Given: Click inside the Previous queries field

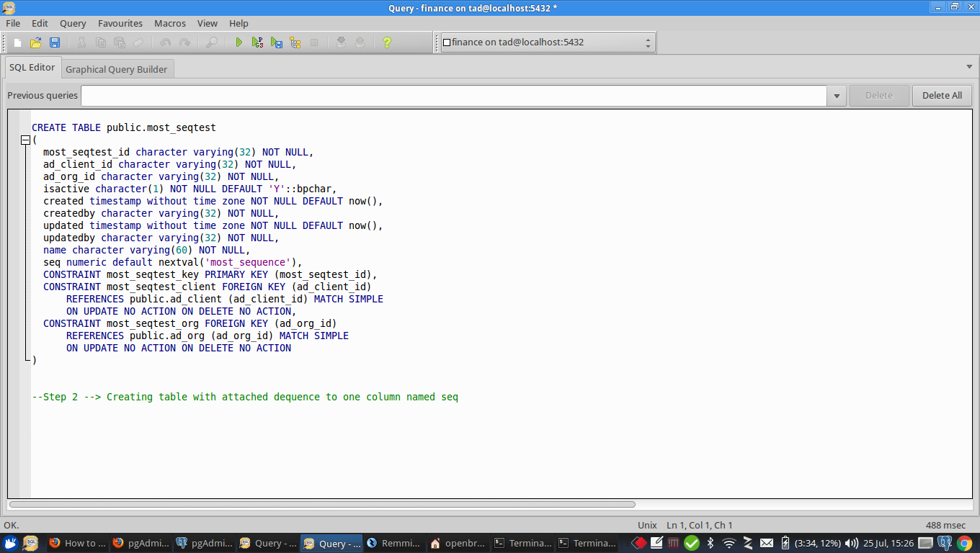Looking at the screenshot, I should tap(454, 96).
